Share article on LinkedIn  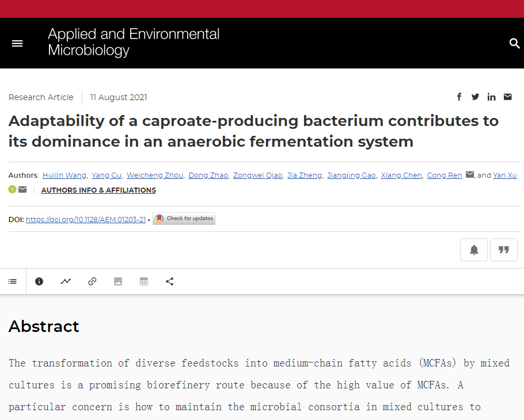pyautogui.click(x=491, y=97)
